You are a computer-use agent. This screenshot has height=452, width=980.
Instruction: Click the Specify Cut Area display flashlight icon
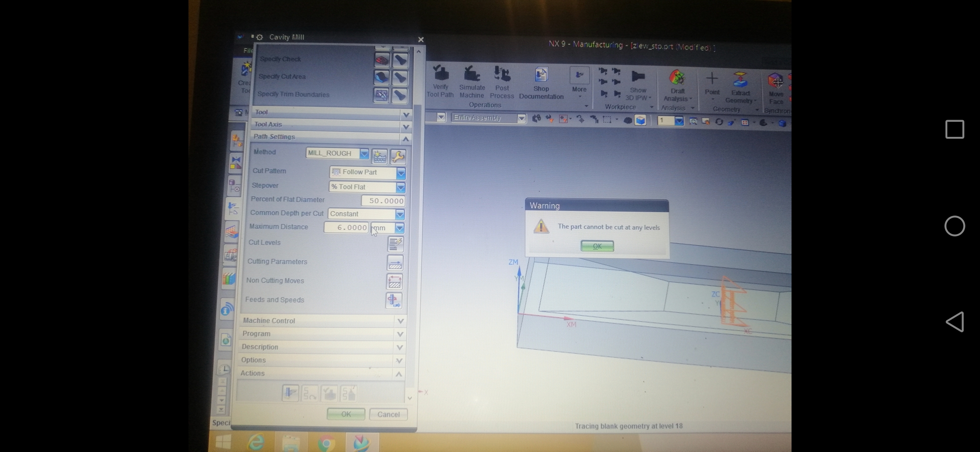pyautogui.click(x=400, y=78)
